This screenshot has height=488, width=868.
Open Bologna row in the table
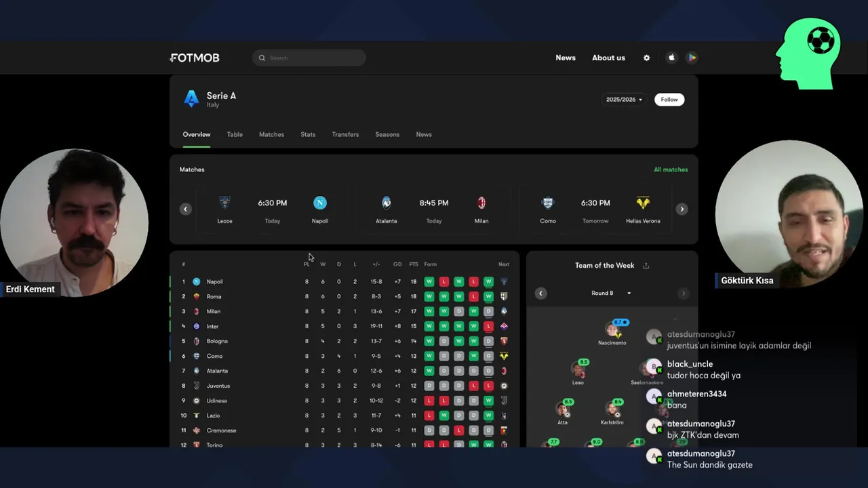(x=344, y=341)
